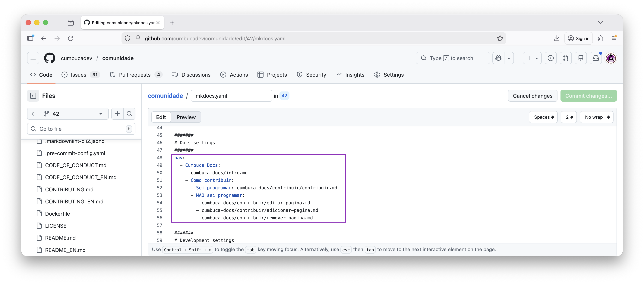List all tabs with the chevron
Image resolution: width=644 pixels, height=284 pixels.
600,23
